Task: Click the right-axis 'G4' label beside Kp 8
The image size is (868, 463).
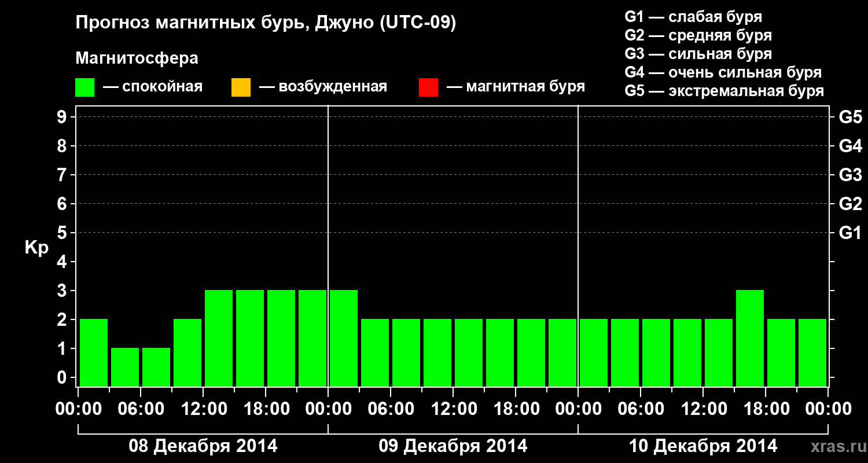Action: [x=851, y=146]
